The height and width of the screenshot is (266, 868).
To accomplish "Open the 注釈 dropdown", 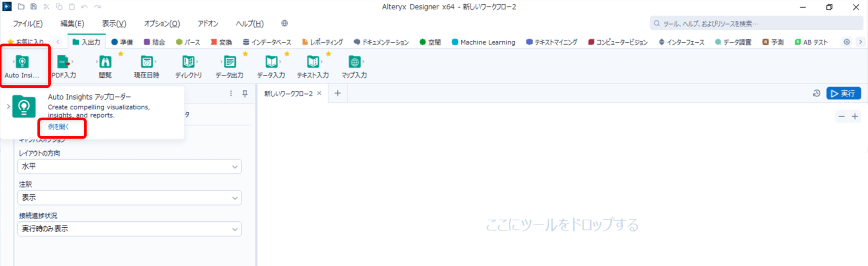I will tap(129, 198).
